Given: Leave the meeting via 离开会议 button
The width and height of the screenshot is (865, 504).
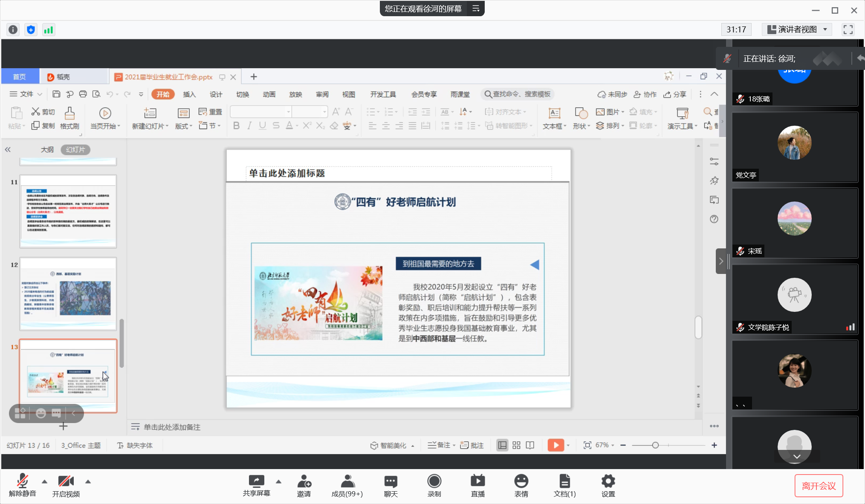Looking at the screenshot, I should pyautogui.click(x=818, y=486).
